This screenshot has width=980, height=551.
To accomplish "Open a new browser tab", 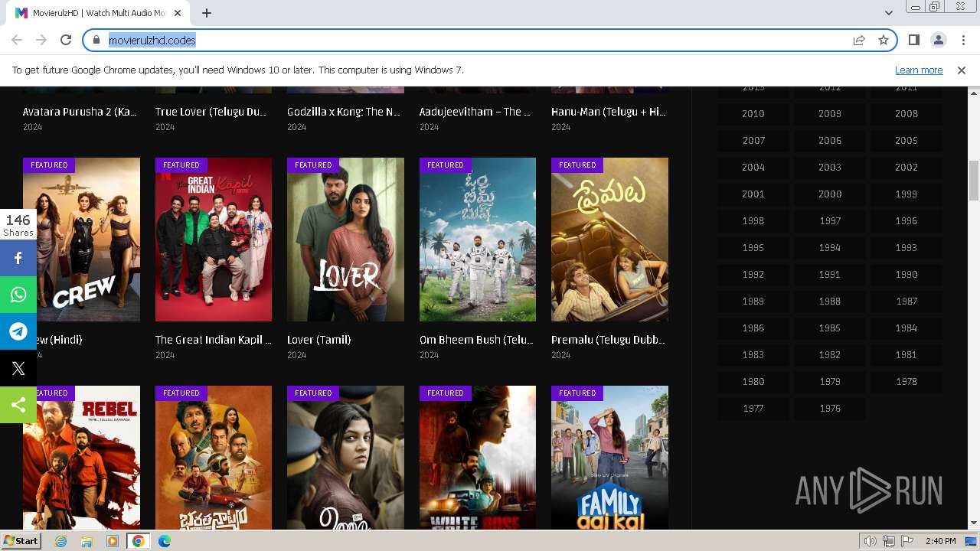I will pyautogui.click(x=206, y=13).
